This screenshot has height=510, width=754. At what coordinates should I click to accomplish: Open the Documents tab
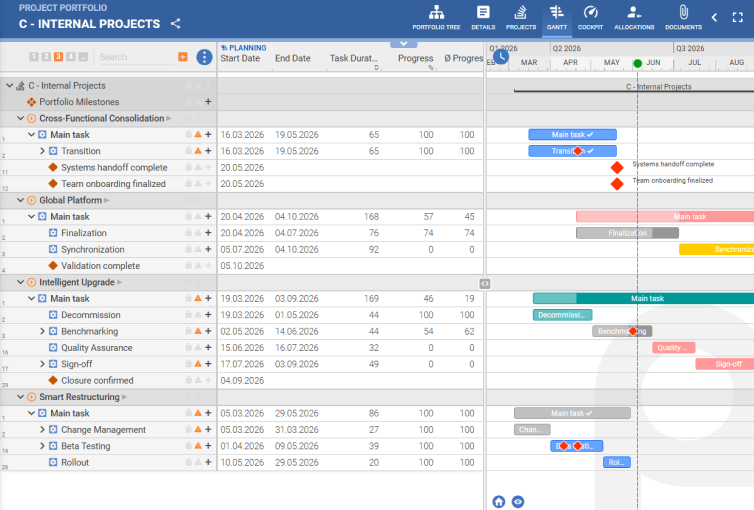[x=683, y=17]
